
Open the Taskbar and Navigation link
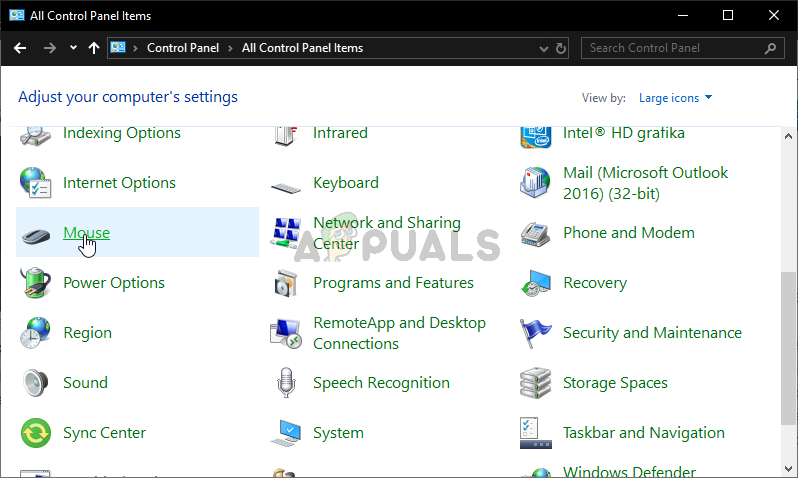coord(643,433)
